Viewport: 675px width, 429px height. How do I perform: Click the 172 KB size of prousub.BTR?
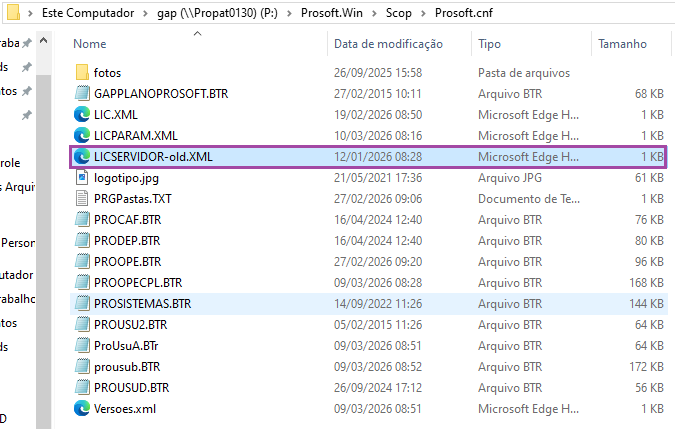coord(646,367)
